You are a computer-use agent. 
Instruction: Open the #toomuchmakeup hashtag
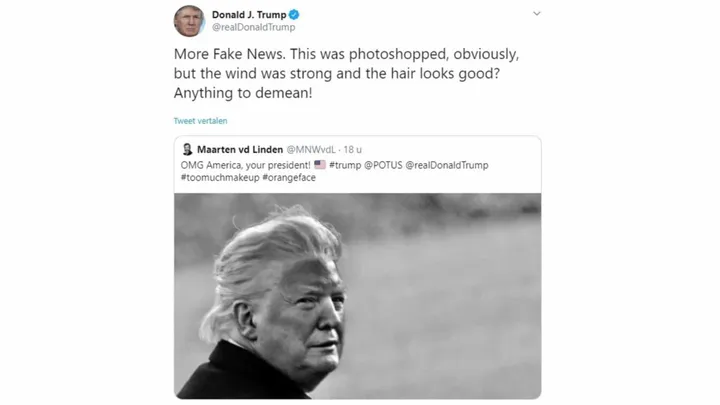coord(220,178)
